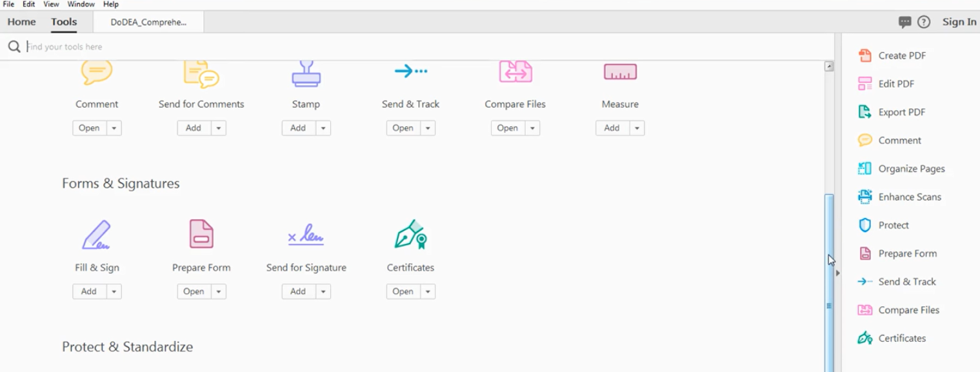Image resolution: width=980 pixels, height=372 pixels.
Task: Open the Certificates tool icon in main area
Action: 410,235
